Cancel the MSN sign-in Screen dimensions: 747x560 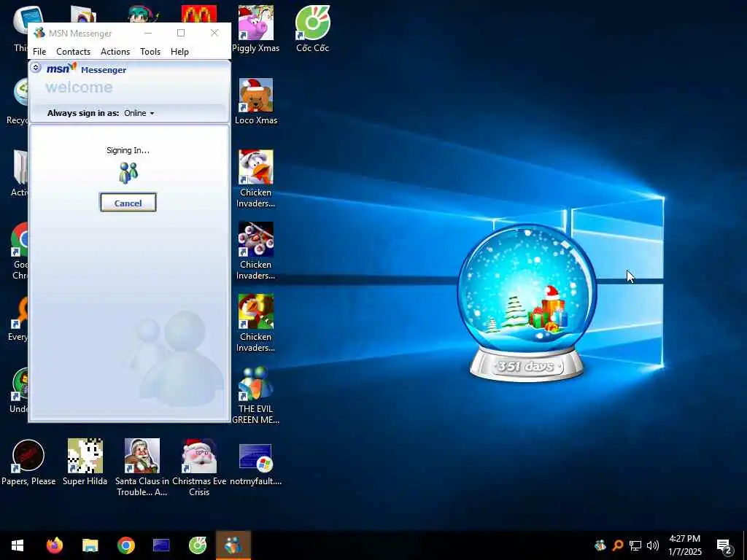(128, 203)
